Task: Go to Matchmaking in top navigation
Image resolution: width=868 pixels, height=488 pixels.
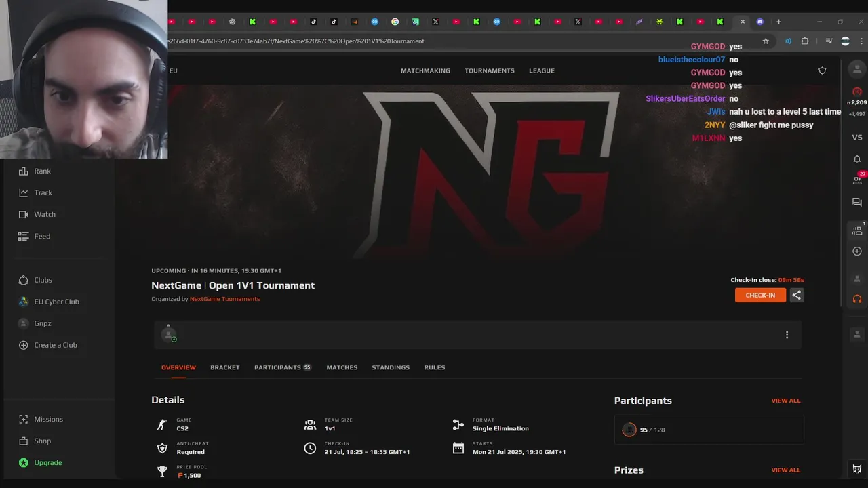Action: pyautogui.click(x=425, y=70)
